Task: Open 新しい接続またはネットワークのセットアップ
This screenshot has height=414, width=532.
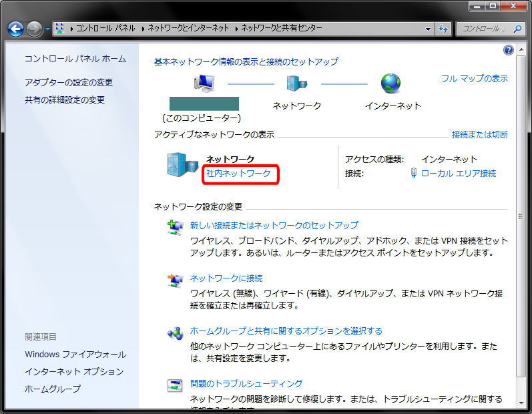Action: point(274,225)
